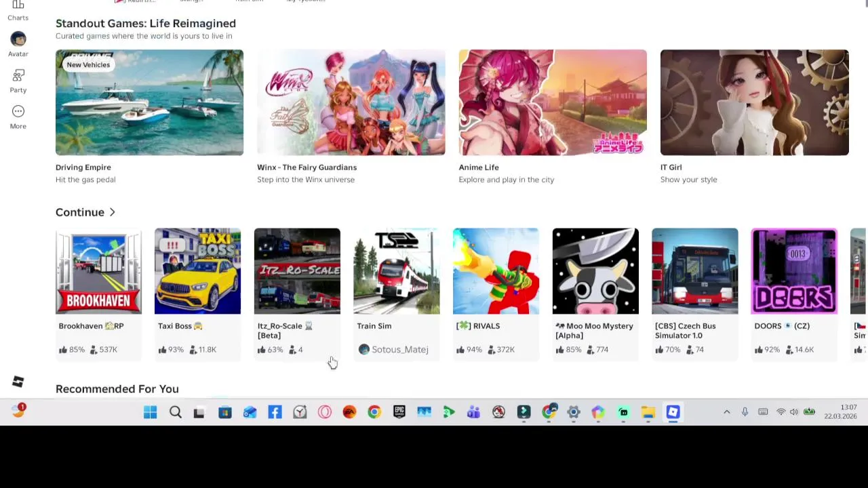Image resolution: width=868 pixels, height=488 pixels.
Task: Click the microphone tray icon
Action: (745, 412)
